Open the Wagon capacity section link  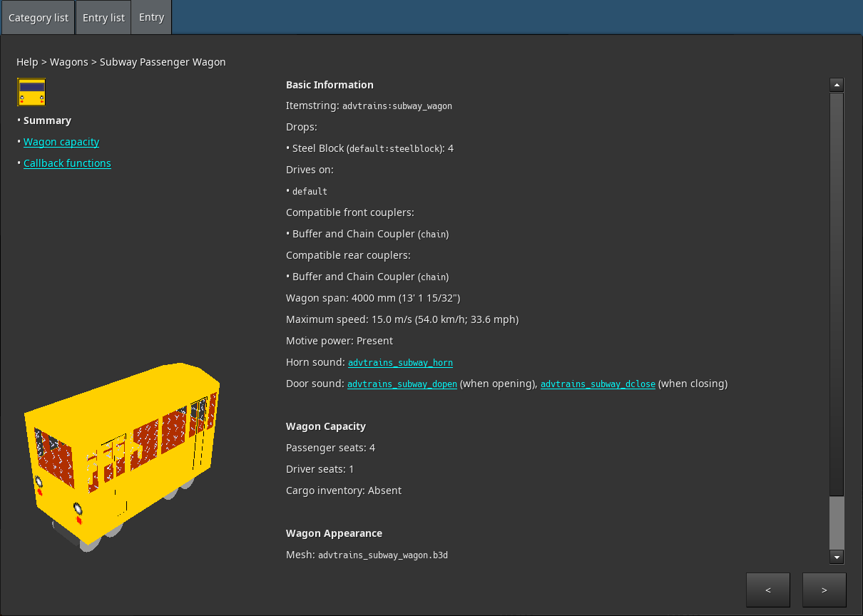pos(61,142)
